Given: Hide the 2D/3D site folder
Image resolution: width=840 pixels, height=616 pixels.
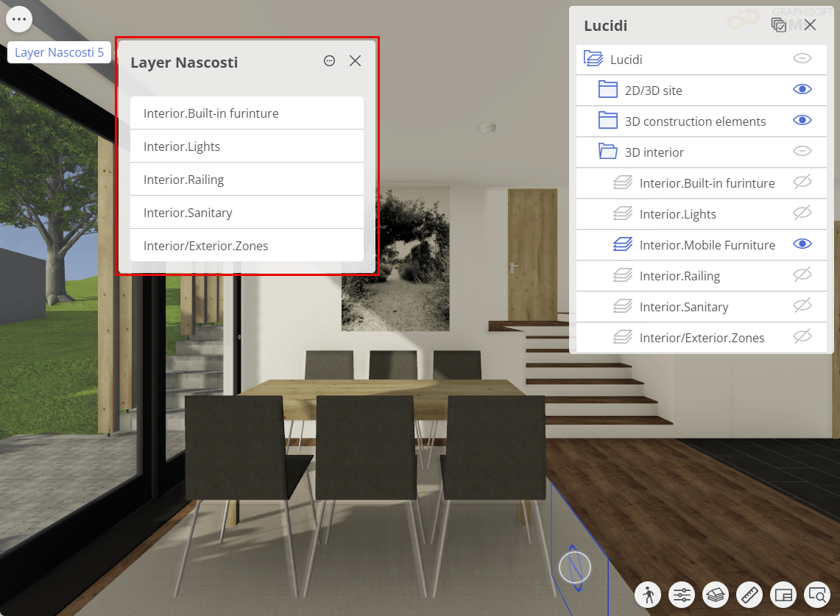Looking at the screenshot, I should [802, 90].
